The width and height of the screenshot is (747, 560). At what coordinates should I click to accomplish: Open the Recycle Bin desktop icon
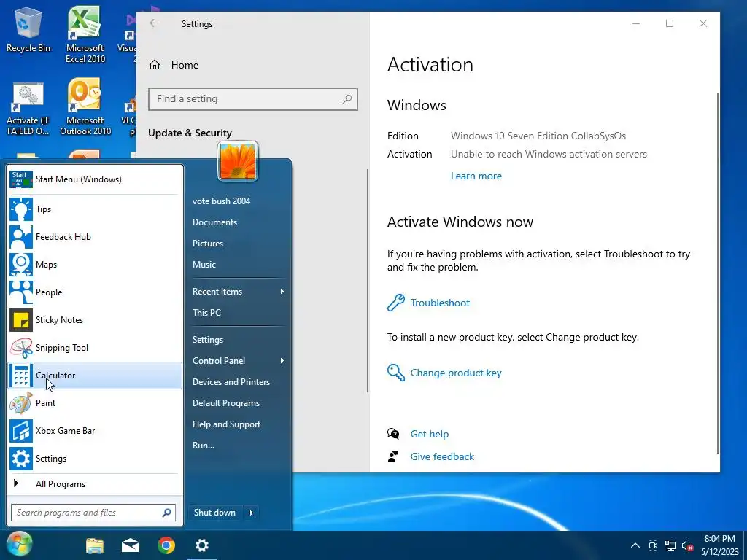(x=28, y=29)
